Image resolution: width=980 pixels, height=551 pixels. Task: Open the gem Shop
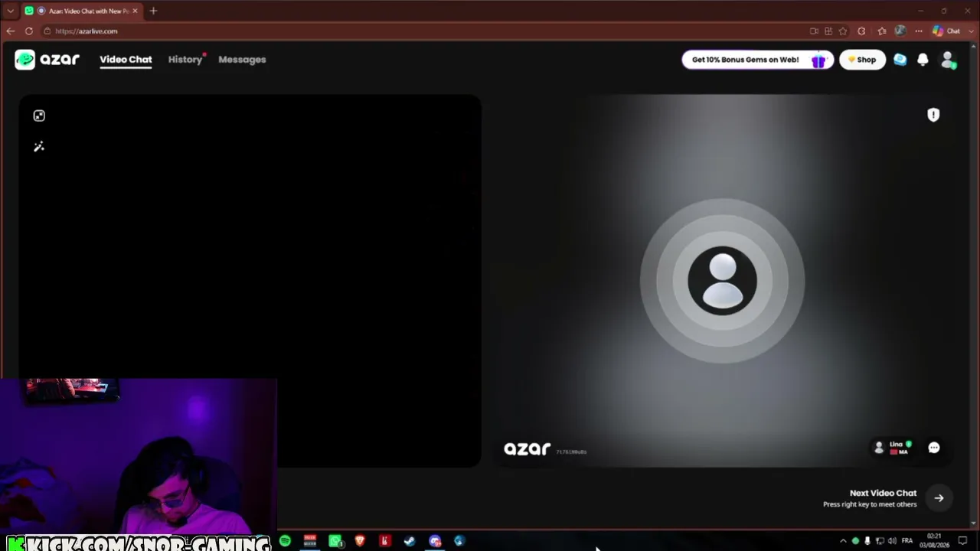click(x=862, y=60)
